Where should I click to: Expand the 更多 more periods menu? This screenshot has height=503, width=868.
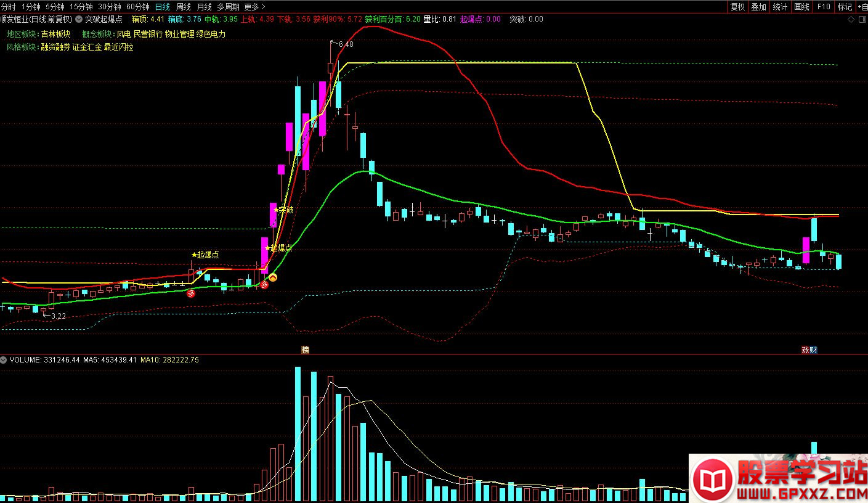point(255,7)
